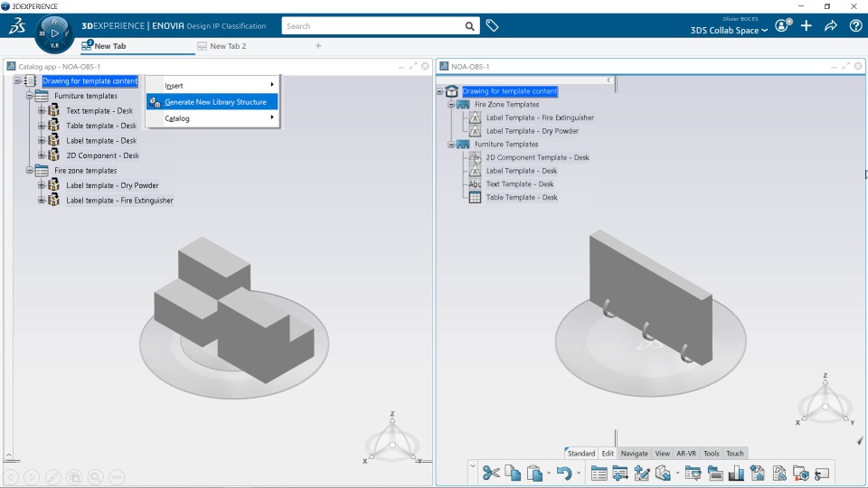Switch to the Navigate toolbar tab

pyautogui.click(x=634, y=453)
